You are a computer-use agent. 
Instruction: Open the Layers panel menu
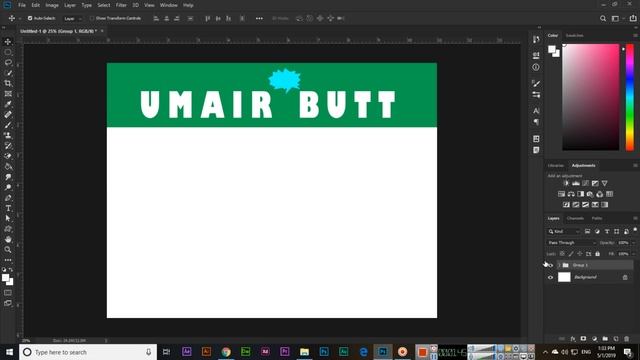click(635, 218)
